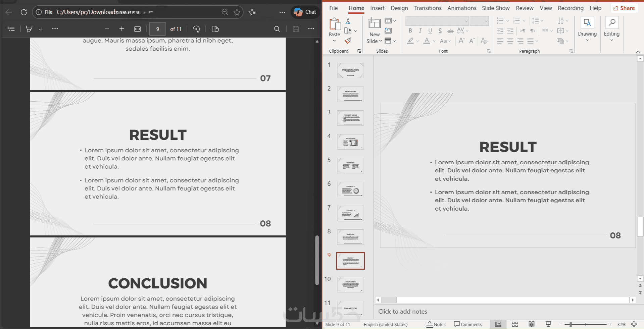Toggle the Notes pane
Image resolution: width=644 pixels, height=329 pixels.
436,324
